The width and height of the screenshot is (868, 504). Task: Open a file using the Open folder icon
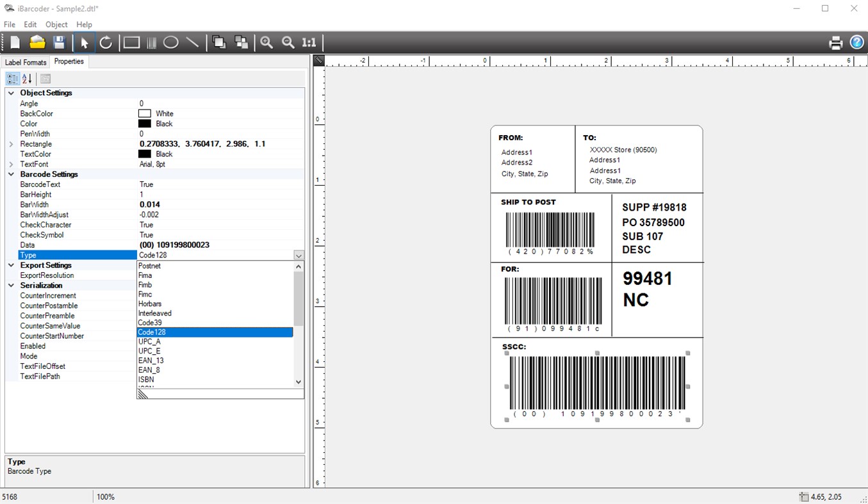point(37,42)
